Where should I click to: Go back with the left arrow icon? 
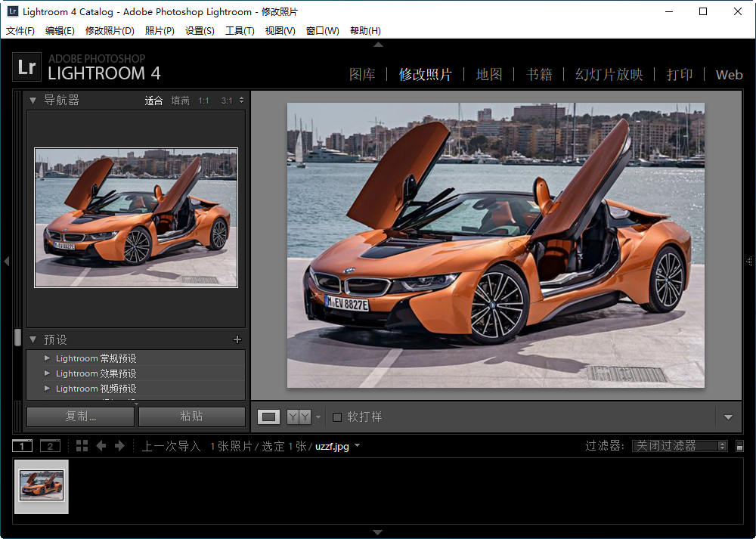(x=101, y=446)
